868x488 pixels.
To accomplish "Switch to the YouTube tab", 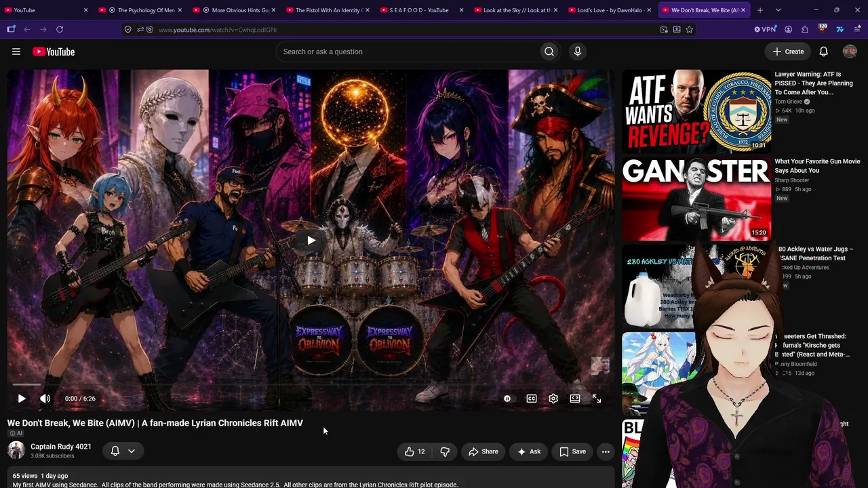I will point(46,10).
